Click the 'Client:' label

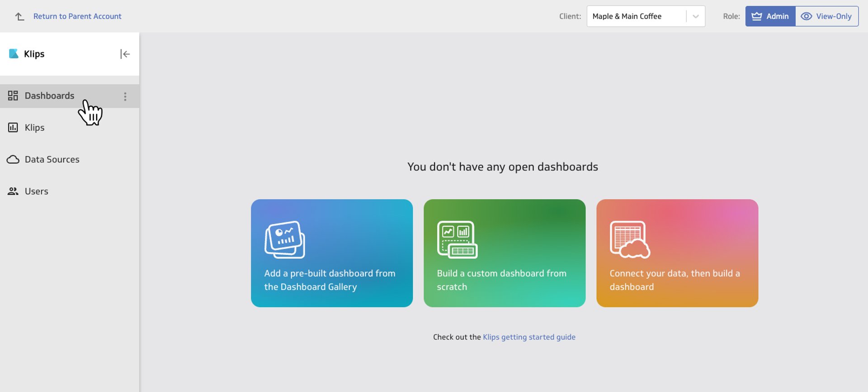[570, 16]
